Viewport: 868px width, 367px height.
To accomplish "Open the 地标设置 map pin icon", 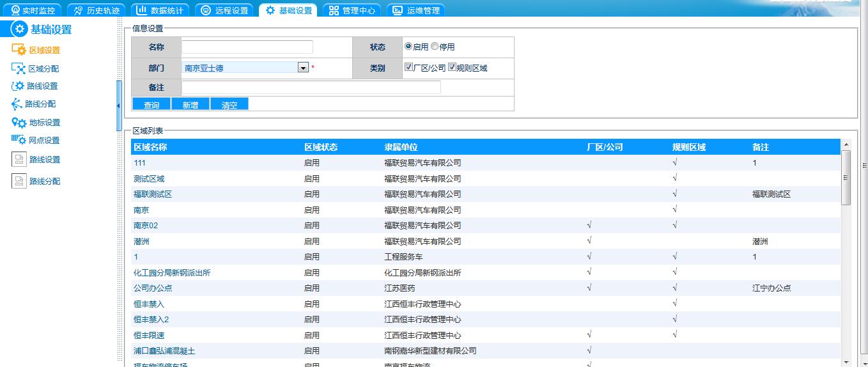I will pos(19,123).
